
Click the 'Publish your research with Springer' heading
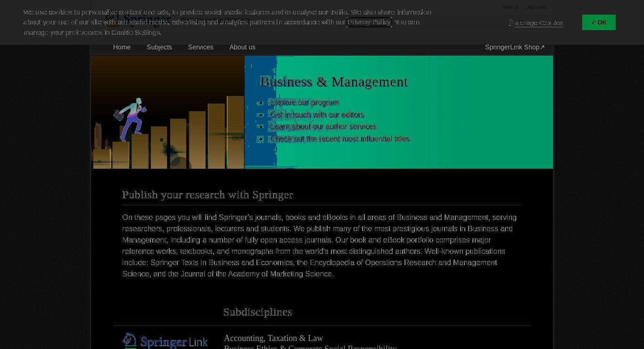207,195
